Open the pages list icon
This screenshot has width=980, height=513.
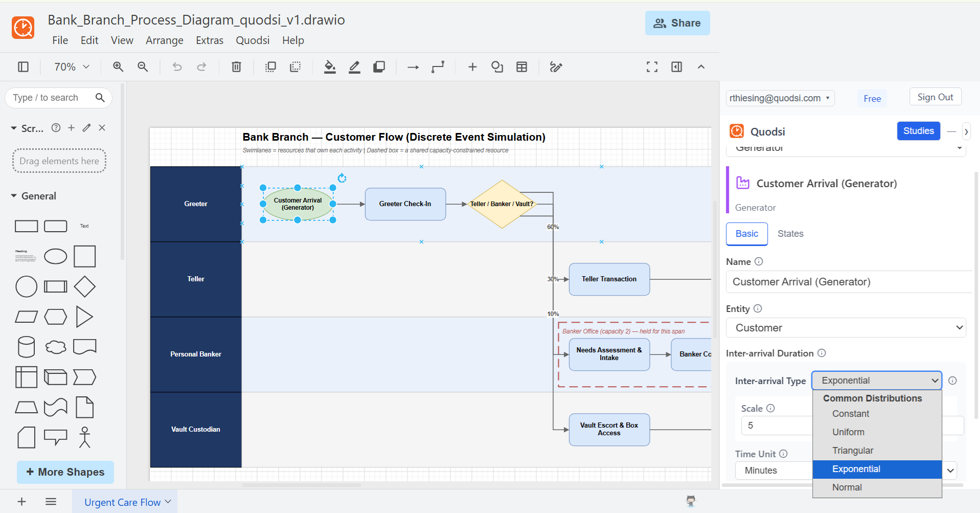(x=51, y=502)
